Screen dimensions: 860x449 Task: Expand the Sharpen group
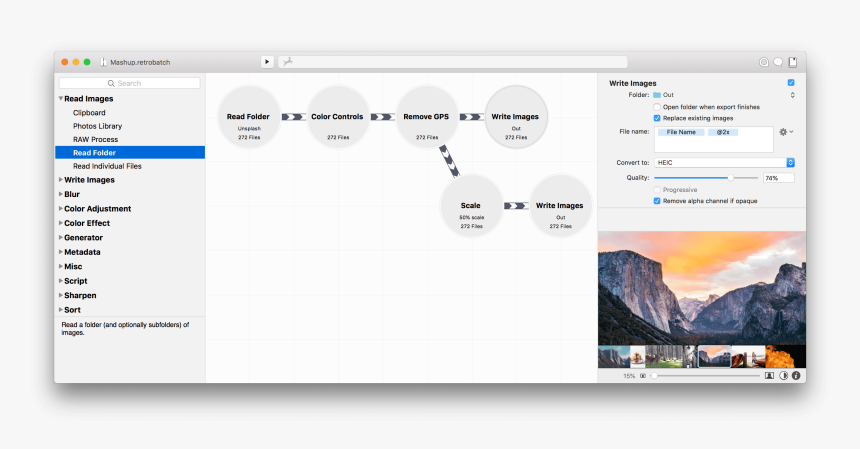click(60, 295)
